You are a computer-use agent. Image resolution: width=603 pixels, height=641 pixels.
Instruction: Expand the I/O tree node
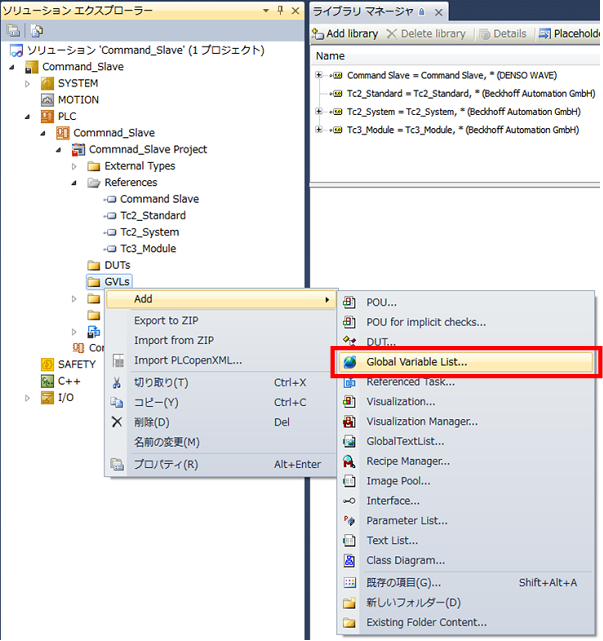click(x=28, y=397)
